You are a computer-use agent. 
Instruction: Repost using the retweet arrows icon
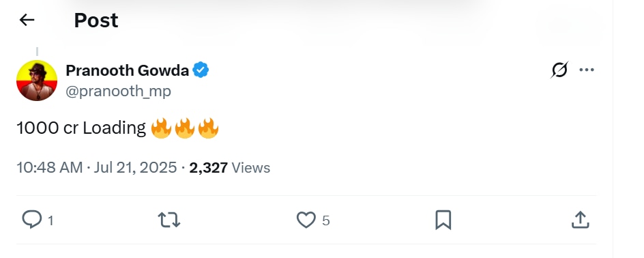(x=169, y=220)
